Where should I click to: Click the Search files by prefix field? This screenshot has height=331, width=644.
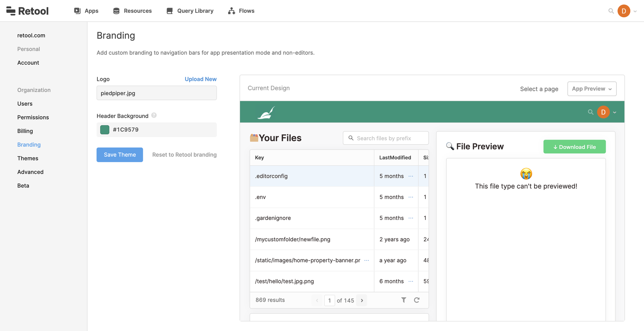[386, 138]
